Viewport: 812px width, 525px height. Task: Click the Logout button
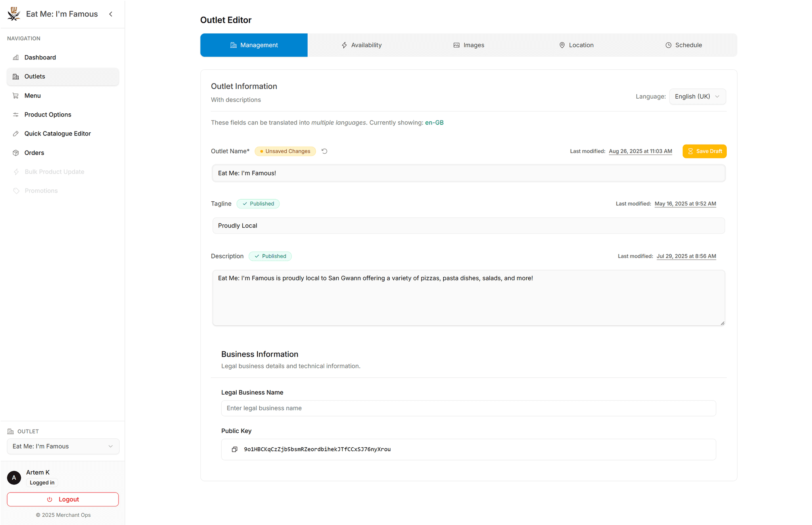pyautogui.click(x=63, y=499)
